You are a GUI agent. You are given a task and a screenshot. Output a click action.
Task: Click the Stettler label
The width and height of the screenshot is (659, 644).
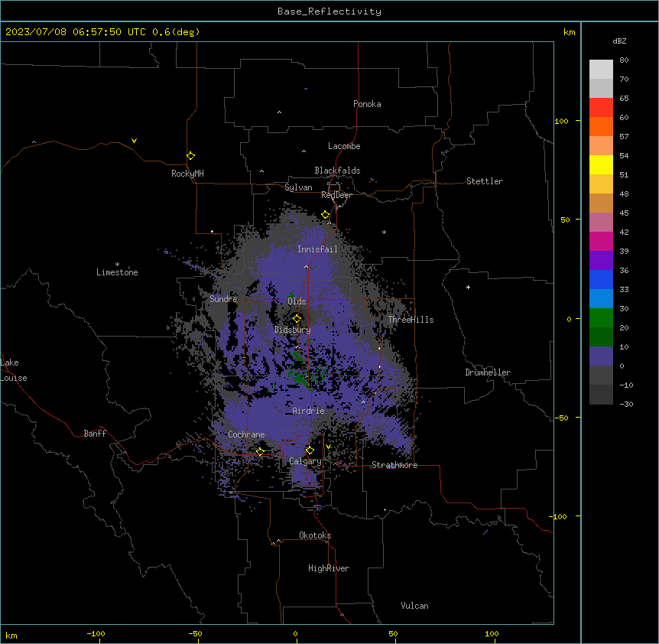(x=485, y=181)
